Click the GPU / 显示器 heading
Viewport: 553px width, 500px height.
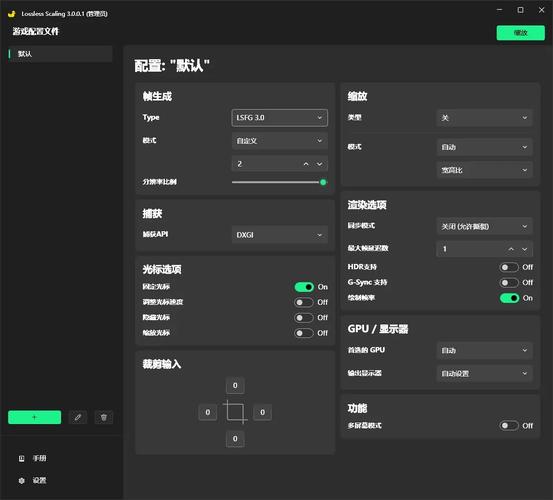378,329
